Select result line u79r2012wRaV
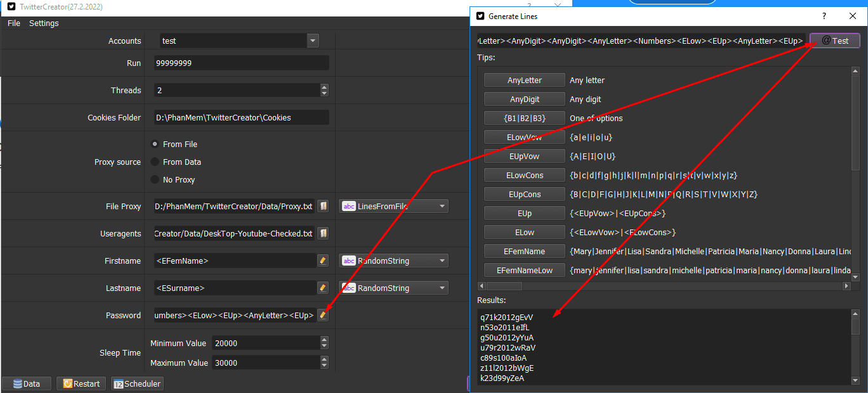Screen dimensions: 868x393 (x=508, y=348)
